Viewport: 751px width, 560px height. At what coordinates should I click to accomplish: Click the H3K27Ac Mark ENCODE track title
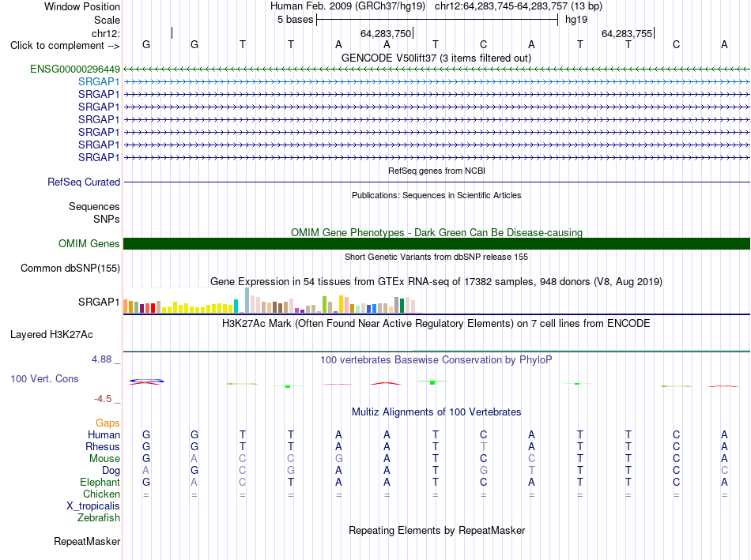pyautogui.click(x=436, y=324)
